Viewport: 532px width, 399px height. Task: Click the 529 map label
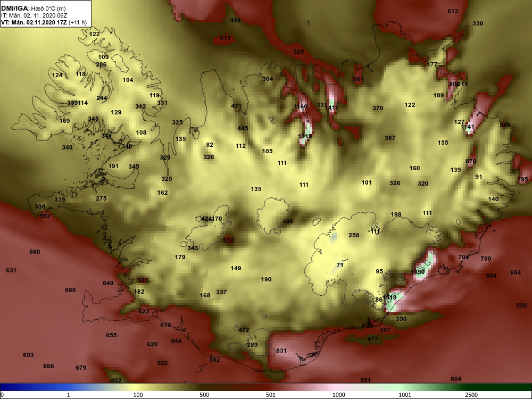coord(298,52)
